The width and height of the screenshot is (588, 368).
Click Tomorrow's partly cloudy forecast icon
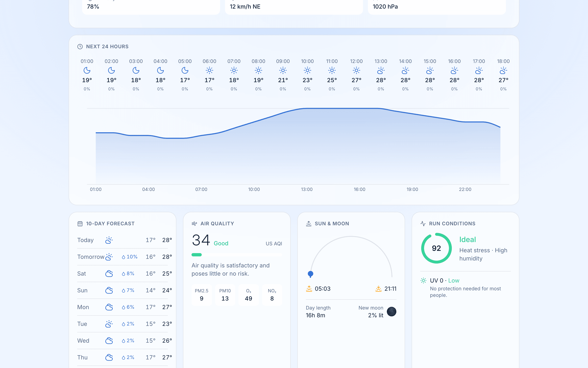pos(109,257)
